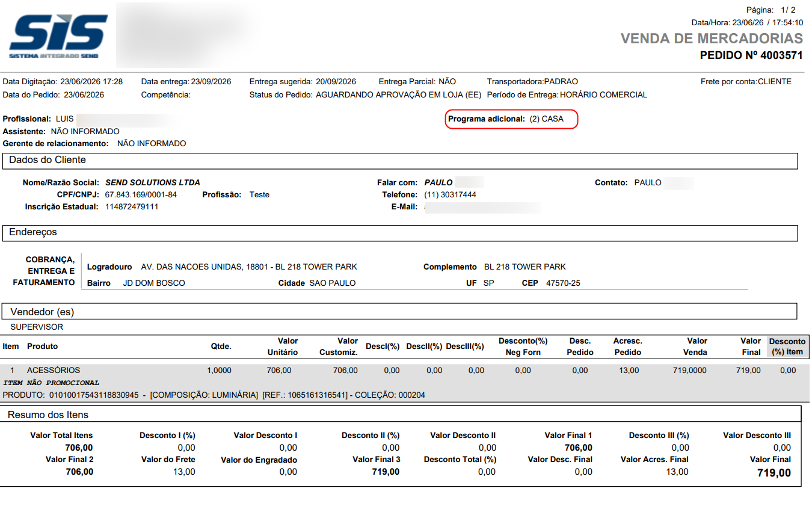This screenshot has height=506, width=812.
Task: Click the Resumo dos Itens section header
Action: pyautogui.click(x=401, y=415)
